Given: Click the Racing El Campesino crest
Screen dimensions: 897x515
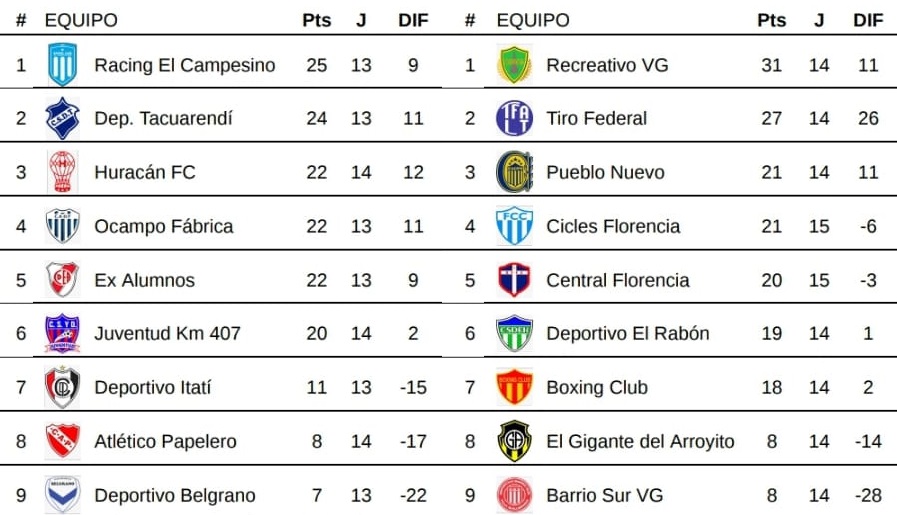Looking at the screenshot, I should [x=63, y=65].
